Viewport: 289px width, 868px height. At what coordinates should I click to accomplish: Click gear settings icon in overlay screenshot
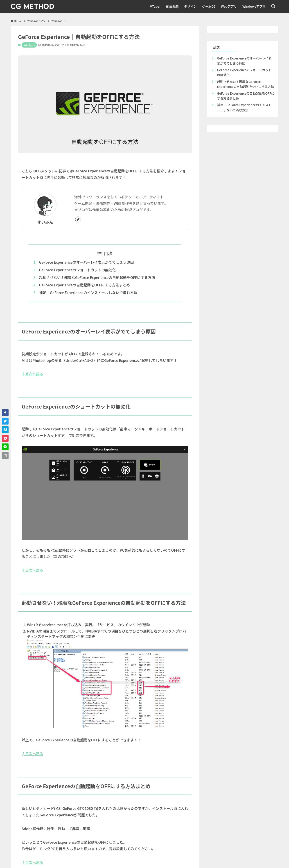pyautogui.click(x=157, y=476)
